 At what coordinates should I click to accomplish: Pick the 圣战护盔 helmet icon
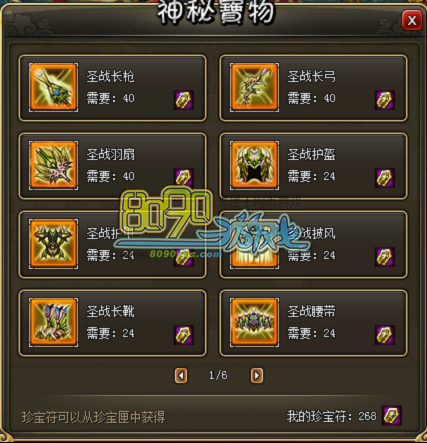pos(254,165)
